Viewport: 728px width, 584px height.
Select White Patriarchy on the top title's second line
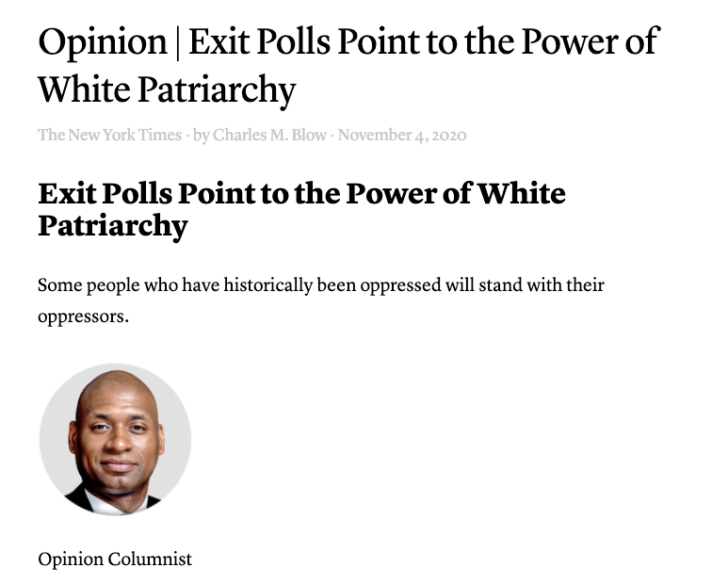167,90
